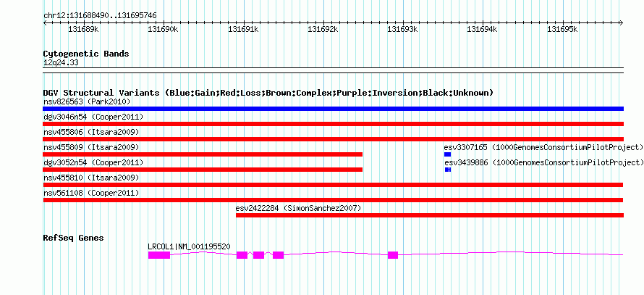The width and height of the screenshot is (644, 295).
Task: Click the nsv561108 red loss bar
Action: click(333, 200)
